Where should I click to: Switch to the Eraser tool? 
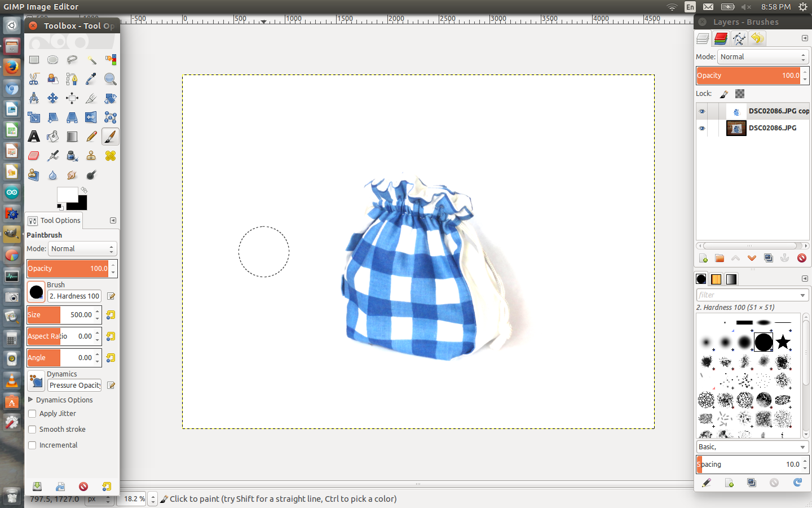pyautogui.click(x=34, y=155)
